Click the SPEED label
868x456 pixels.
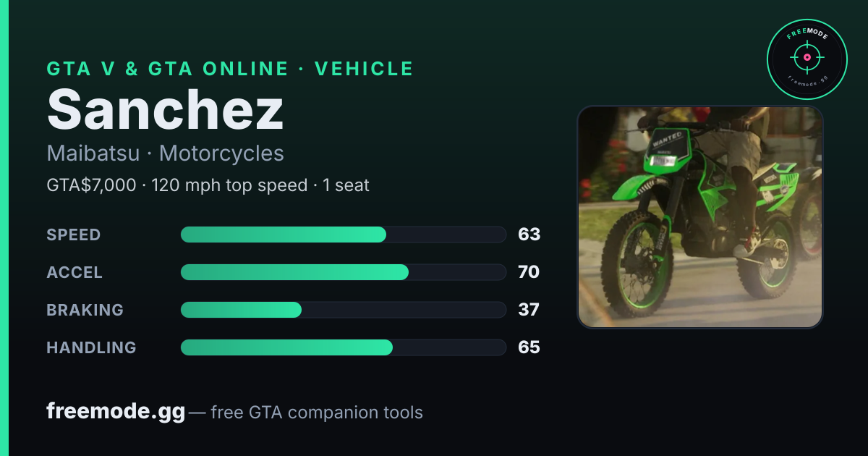[74, 235]
